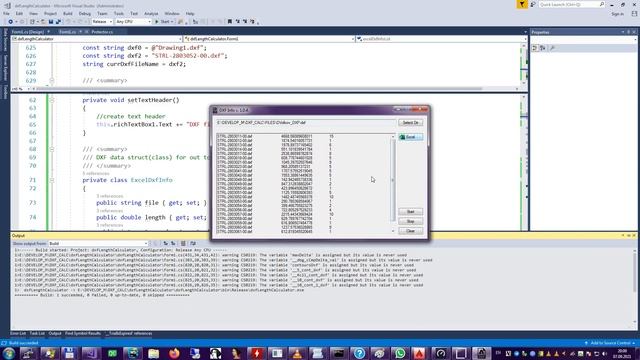Viewport: 640px width, 360px height.
Task: Click the Property Pages wrench icon
Action: click(552, 48)
